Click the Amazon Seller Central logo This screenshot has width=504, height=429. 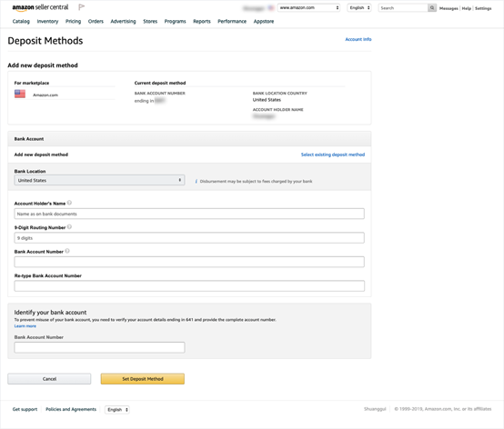[x=40, y=7]
